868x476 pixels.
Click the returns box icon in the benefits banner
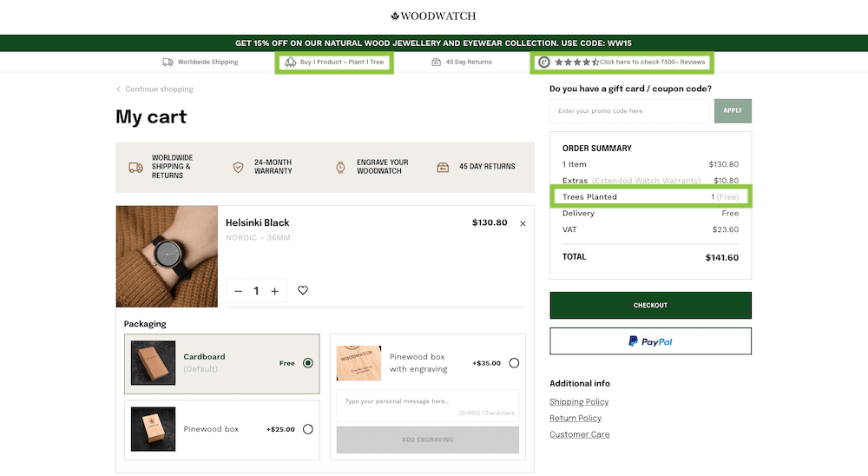point(443,167)
